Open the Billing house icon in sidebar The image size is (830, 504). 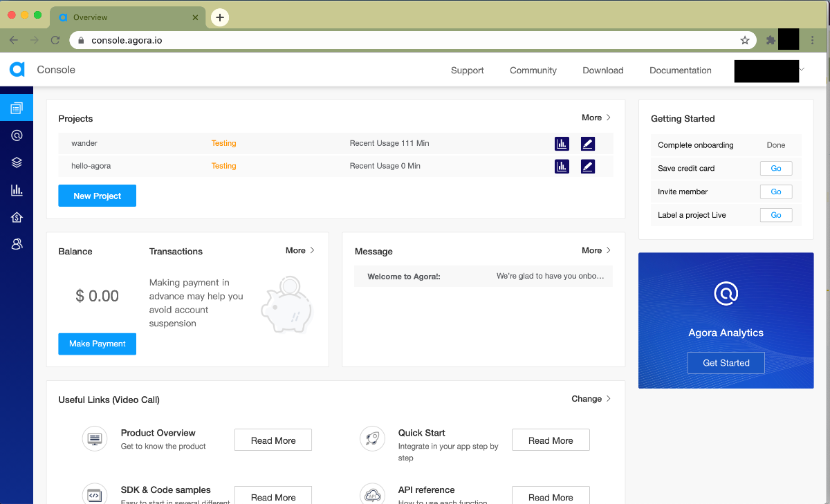click(17, 217)
